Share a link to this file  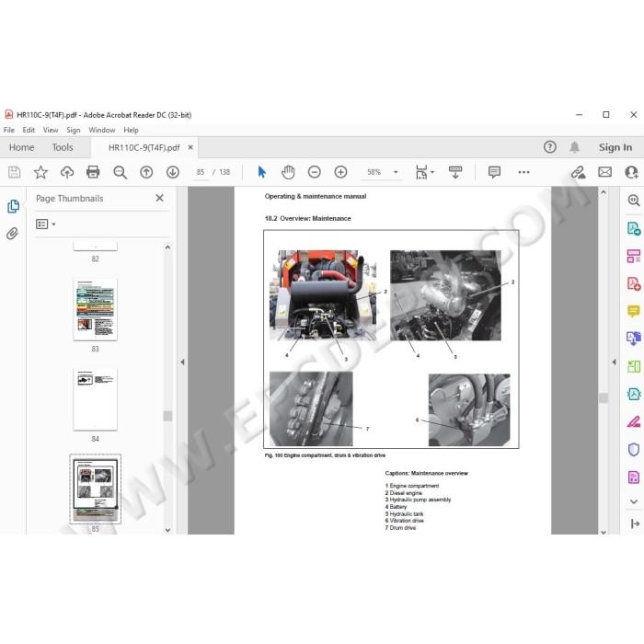pyautogui.click(x=579, y=172)
